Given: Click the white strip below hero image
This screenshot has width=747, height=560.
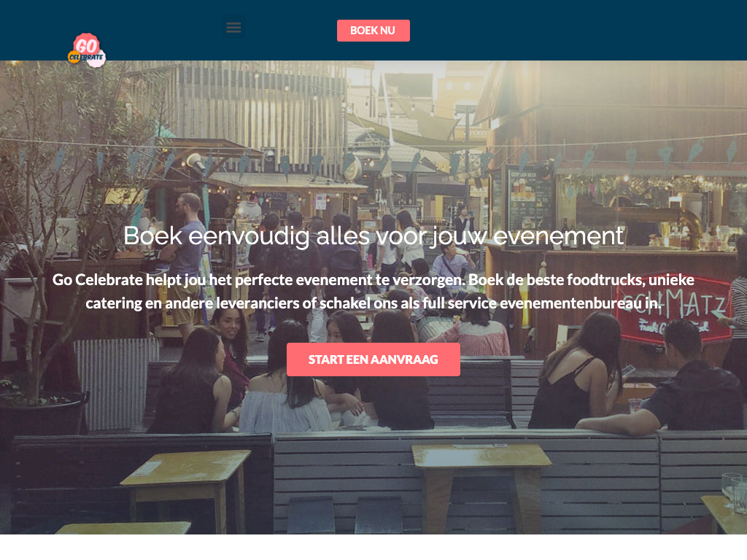Looking at the screenshot, I should point(373,547).
